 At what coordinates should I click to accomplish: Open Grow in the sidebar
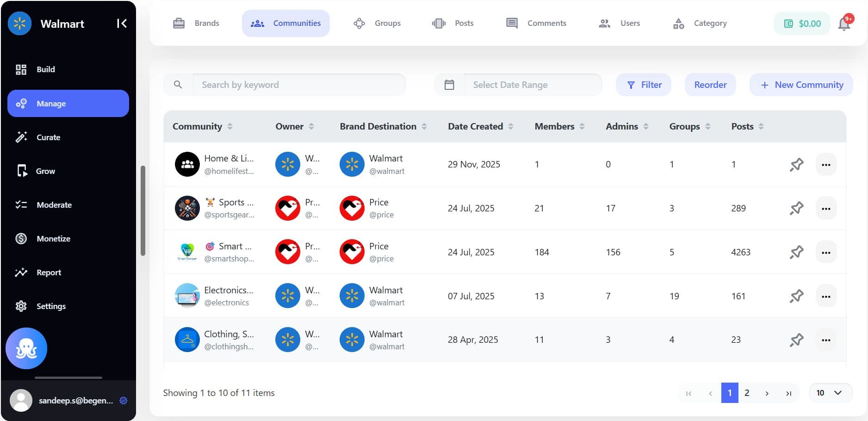(68, 171)
